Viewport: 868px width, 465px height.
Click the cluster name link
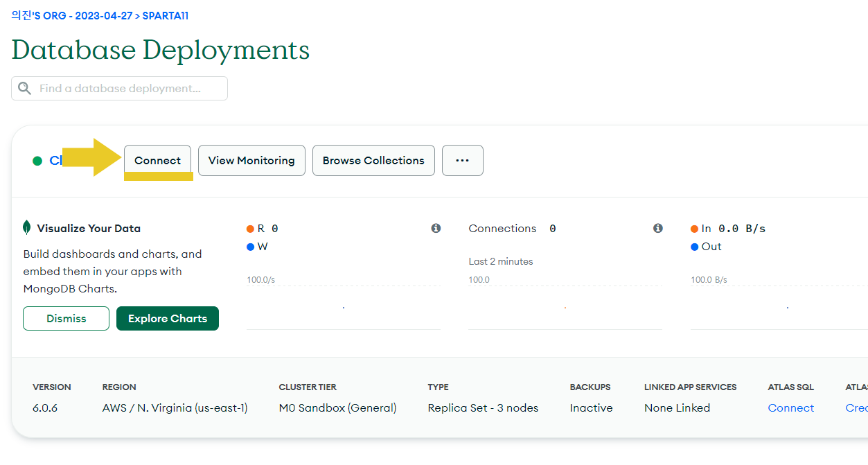pos(56,161)
